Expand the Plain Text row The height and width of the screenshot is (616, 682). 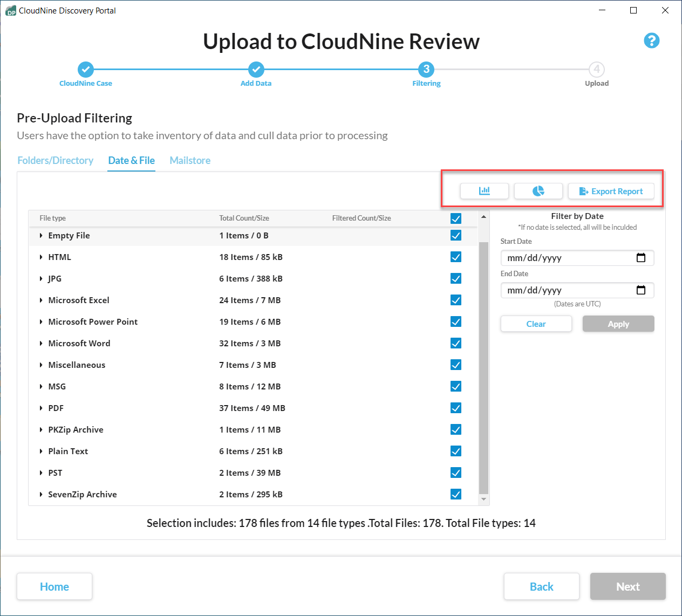41,451
